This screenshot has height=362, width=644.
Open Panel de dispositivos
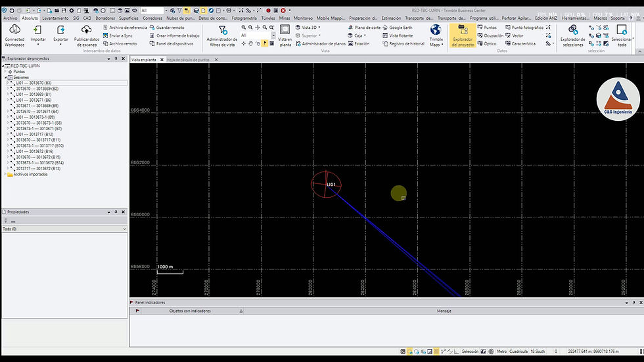[172, 43]
